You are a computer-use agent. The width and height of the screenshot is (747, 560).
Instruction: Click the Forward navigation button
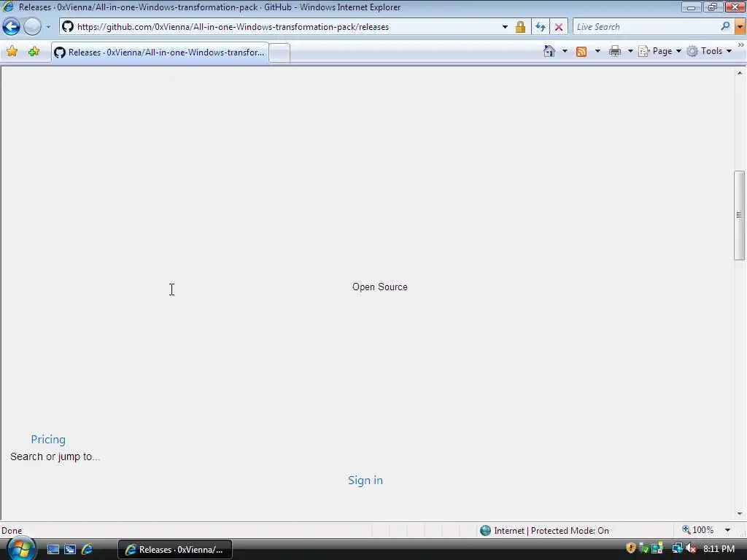[32, 27]
